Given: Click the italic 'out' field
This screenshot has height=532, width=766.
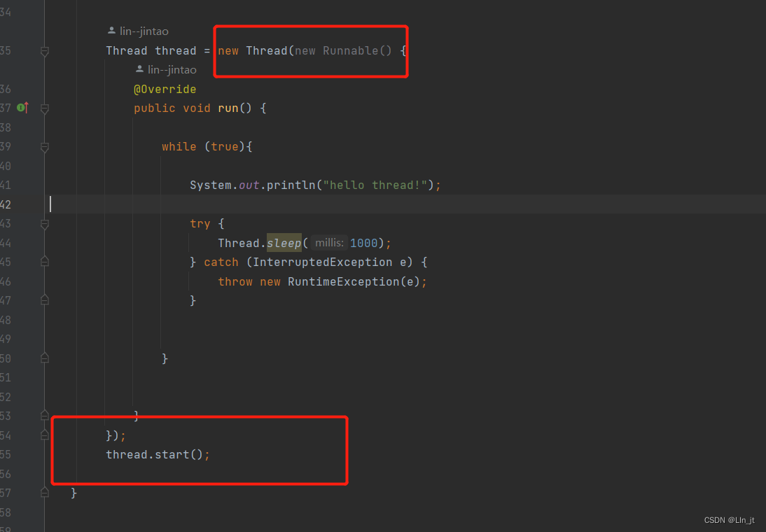Looking at the screenshot, I should click(x=249, y=185).
